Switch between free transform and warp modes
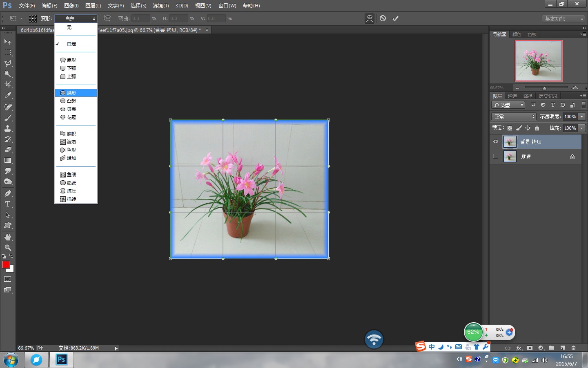Image resolution: width=588 pixels, height=368 pixels. coord(370,18)
